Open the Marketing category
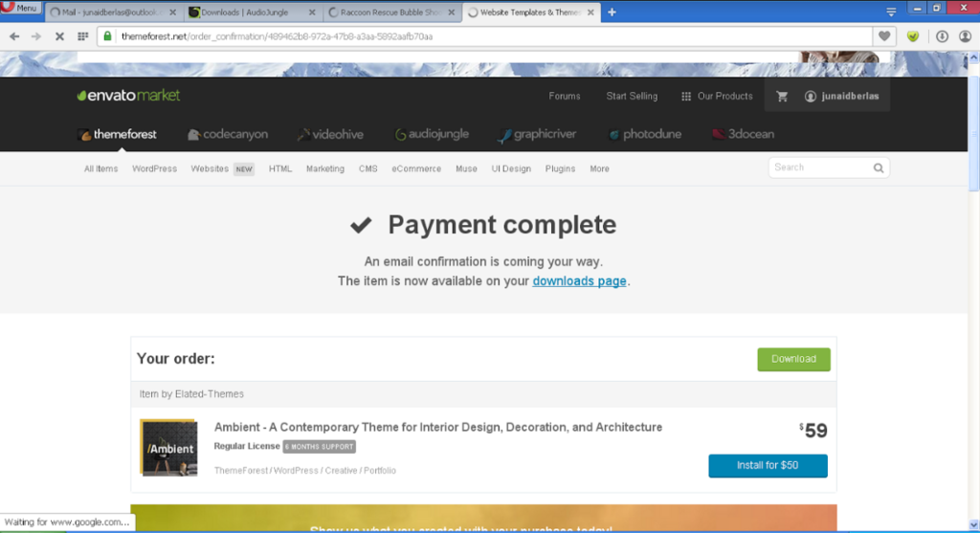This screenshot has width=980, height=533. (325, 168)
